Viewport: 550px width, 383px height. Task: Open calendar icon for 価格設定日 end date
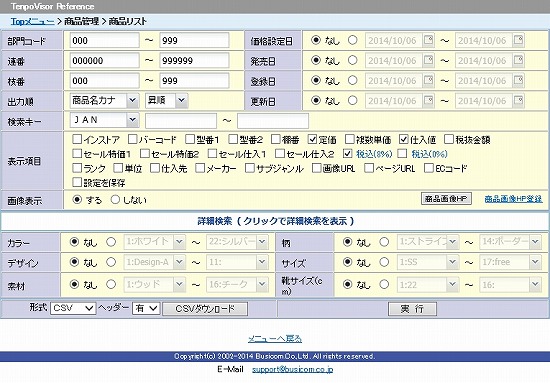pos(518,40)
